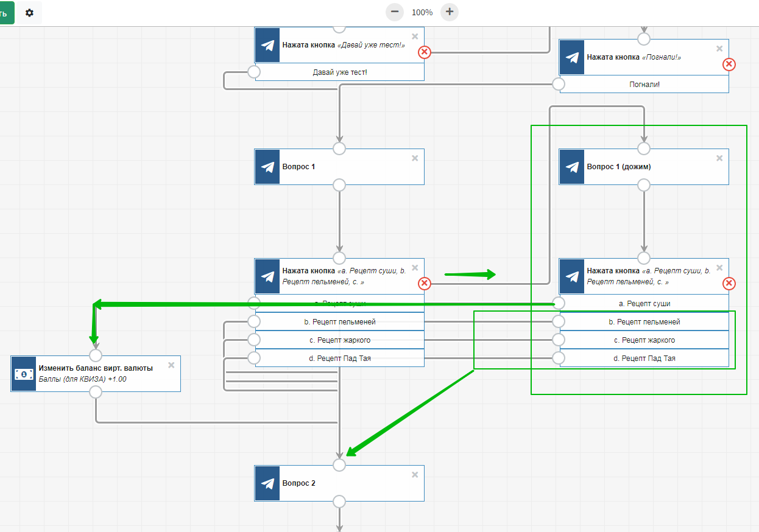Click the input connector atop Вопрос 2
The height and width of the screenshot is (532, 759).
point(339,465)
